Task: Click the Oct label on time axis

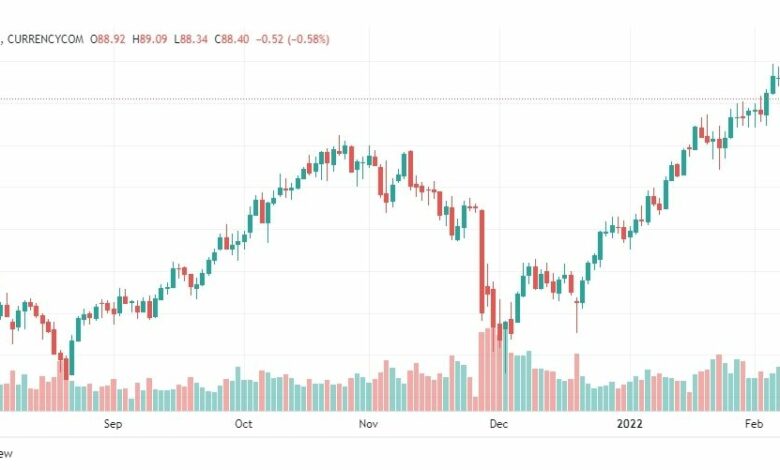Action: [243, 424]
